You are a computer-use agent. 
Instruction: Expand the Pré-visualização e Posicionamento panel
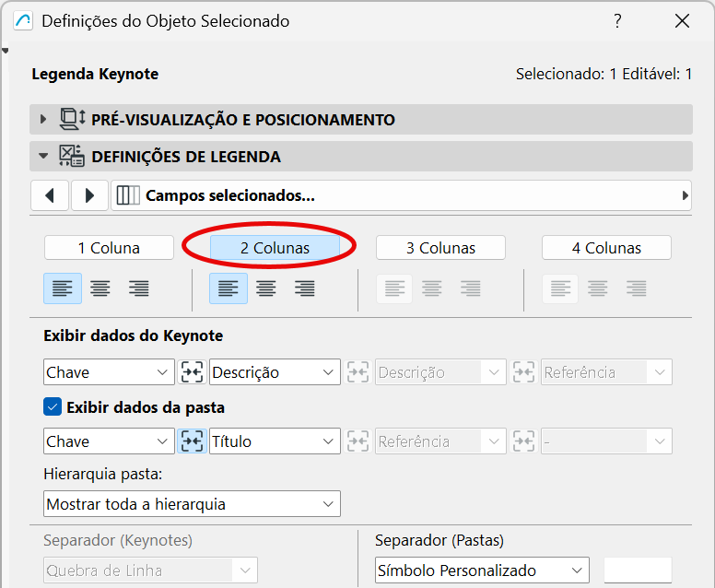pos(43,120)
